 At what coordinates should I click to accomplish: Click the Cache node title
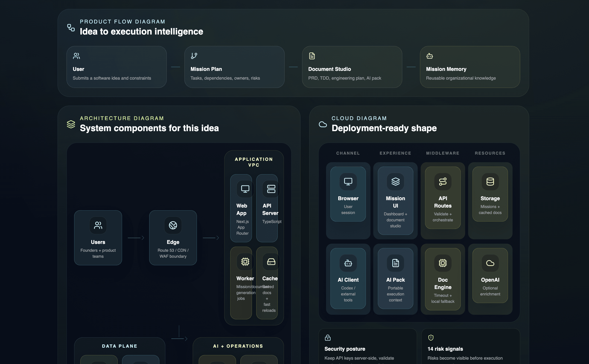pyautogui.click(x=270, y=279)
